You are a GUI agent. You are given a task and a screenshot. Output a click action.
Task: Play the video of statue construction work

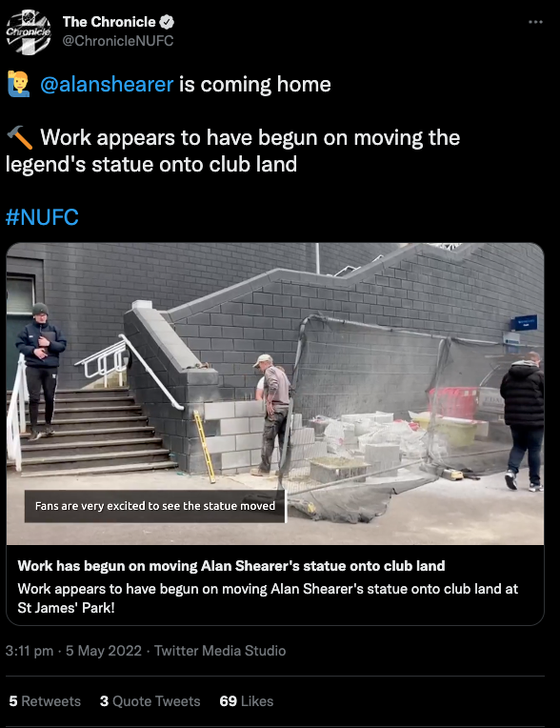click(x=275, y=394)
